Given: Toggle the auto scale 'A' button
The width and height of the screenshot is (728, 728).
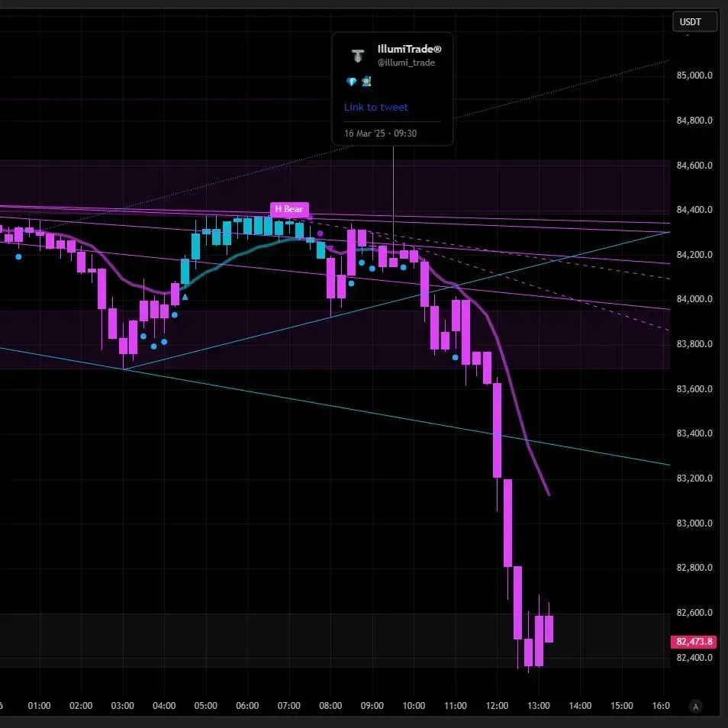Looking at the screenshot, I should click(695, 707).
